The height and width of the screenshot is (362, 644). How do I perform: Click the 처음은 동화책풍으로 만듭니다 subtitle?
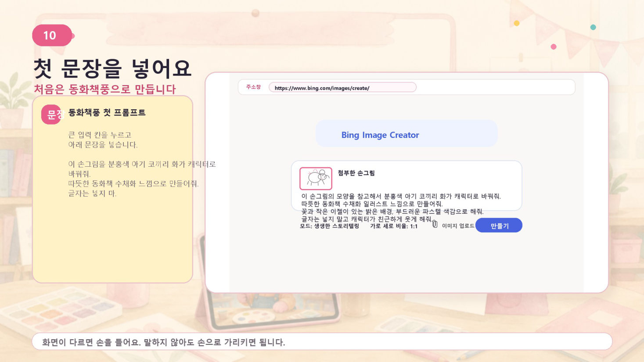(x=105, y=89)
